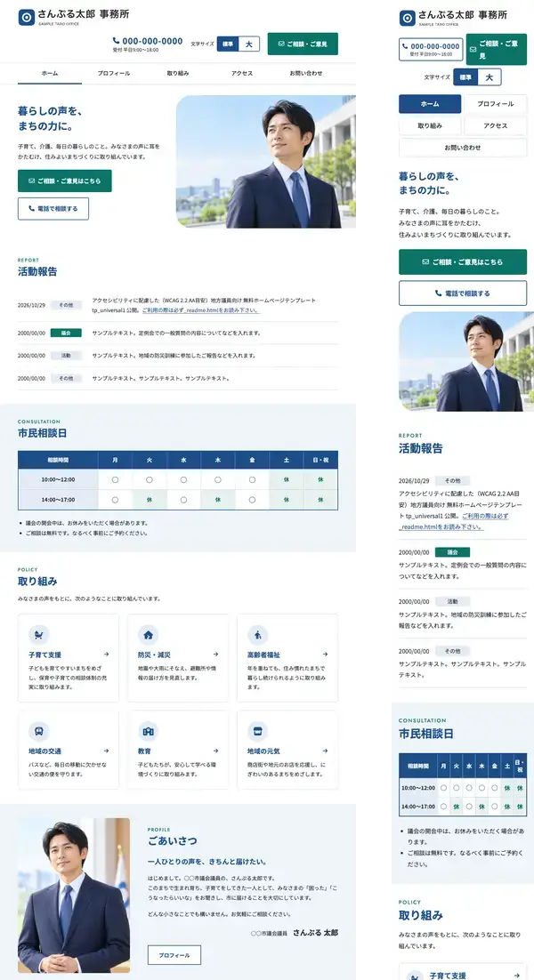The image size is (534, 980).
Task: Select アクセス in the mobile navigation grid
Action: [495, 125]
